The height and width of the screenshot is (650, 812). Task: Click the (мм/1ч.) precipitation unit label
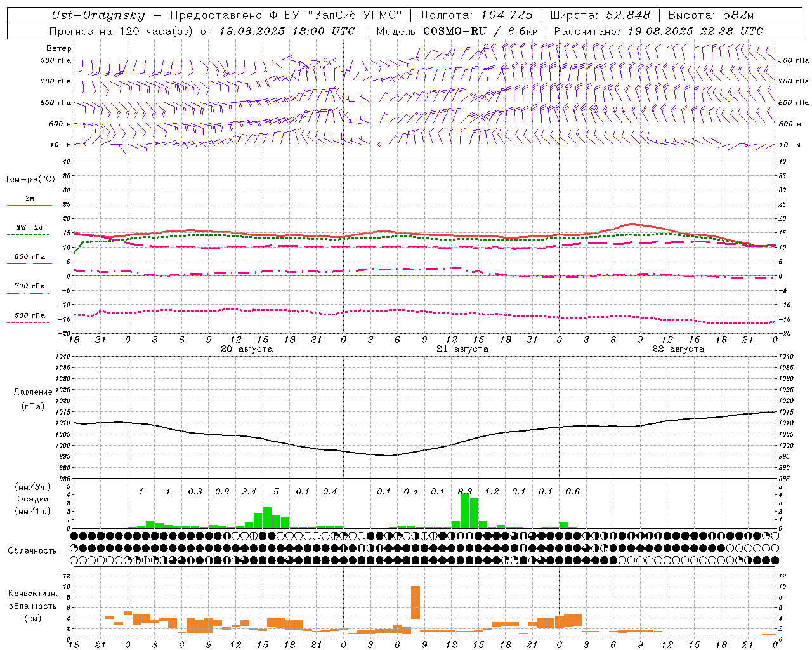[x=33, y=510]
